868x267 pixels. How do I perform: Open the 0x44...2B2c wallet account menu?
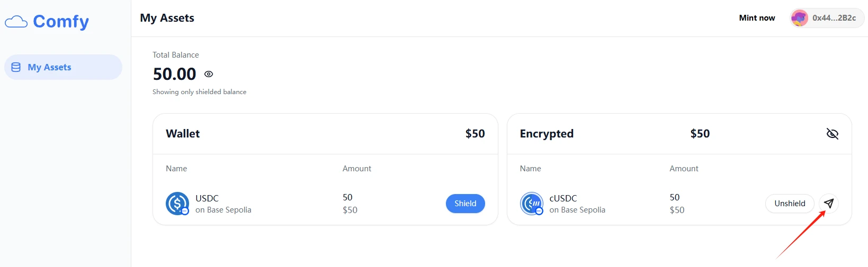(834, 18)
